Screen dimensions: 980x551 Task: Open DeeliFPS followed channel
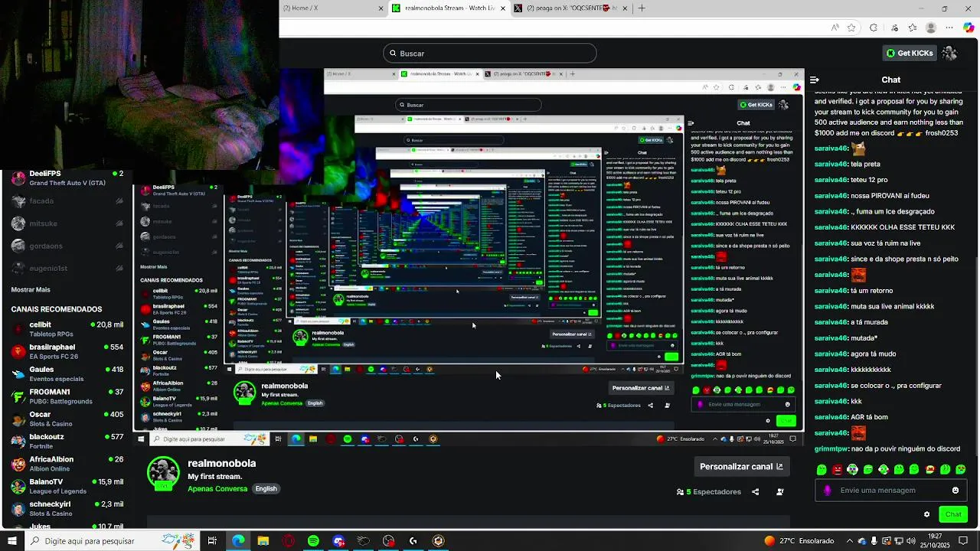(x=67, y=178)
